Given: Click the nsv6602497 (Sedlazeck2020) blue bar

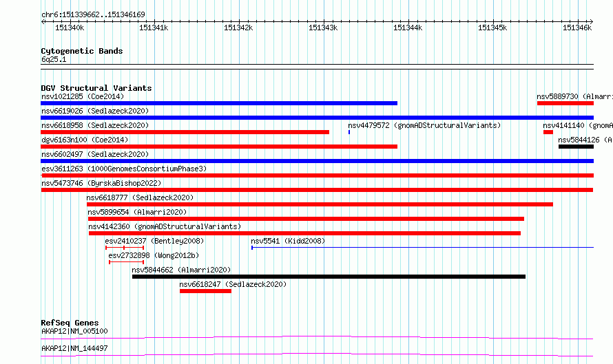Looking at the screenshot, I should (317, 161).
